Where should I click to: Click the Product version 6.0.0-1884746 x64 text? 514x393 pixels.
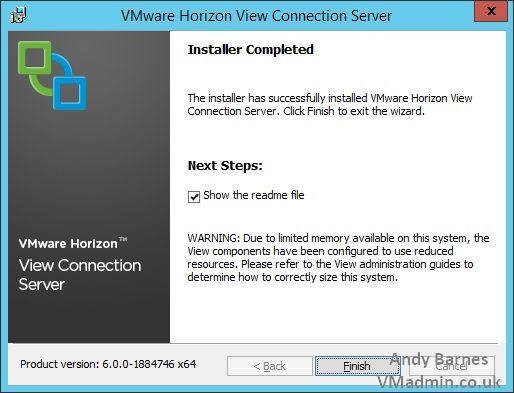click(x=108, y=364)
